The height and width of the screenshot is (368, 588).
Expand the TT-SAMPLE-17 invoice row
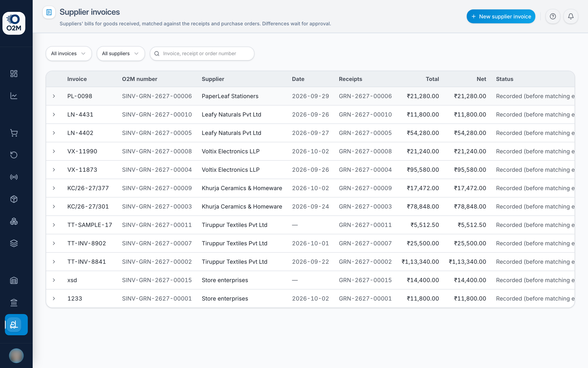click(54, 225)
